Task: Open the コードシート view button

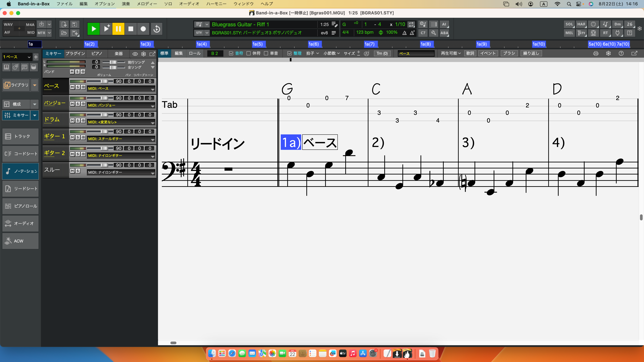Action: (x=20, y=154)
